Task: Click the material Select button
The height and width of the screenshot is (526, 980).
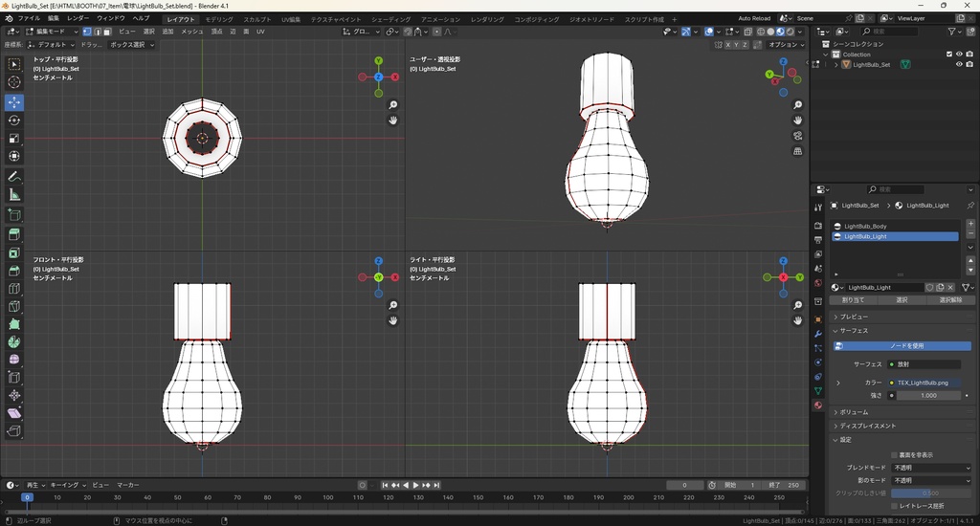Action: [x=902, y=300]
